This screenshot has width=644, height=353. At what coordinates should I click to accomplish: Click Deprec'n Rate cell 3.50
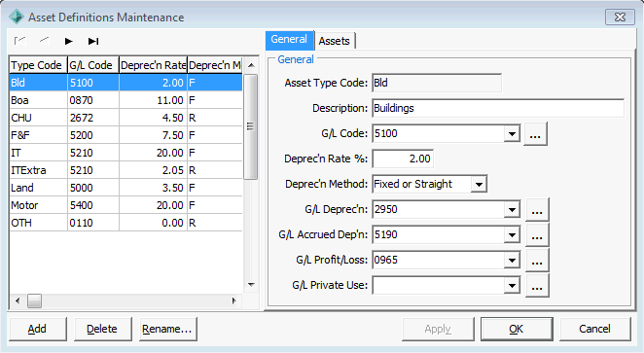coord(153,188)
